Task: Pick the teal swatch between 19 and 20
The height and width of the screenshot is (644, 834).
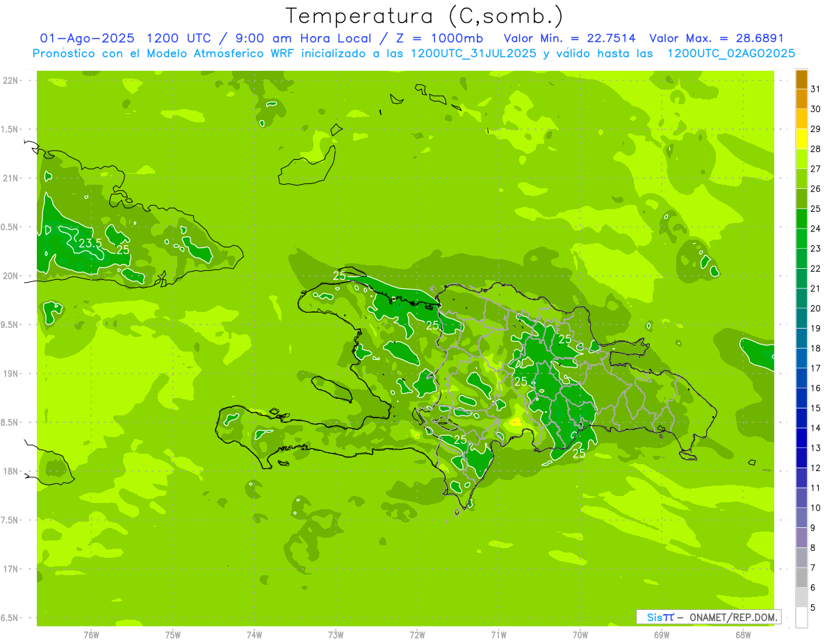Action: (801, 318)
